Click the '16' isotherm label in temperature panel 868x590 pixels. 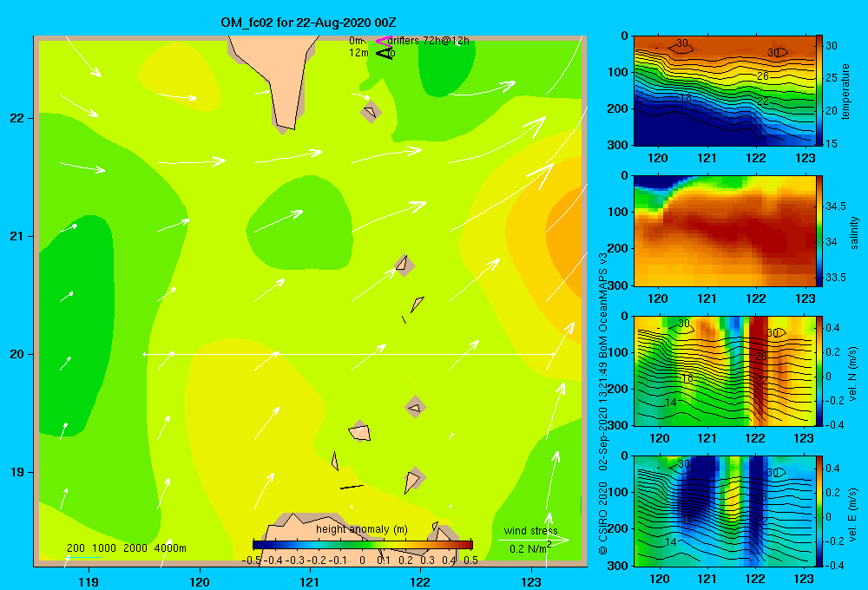coord(686,99)
